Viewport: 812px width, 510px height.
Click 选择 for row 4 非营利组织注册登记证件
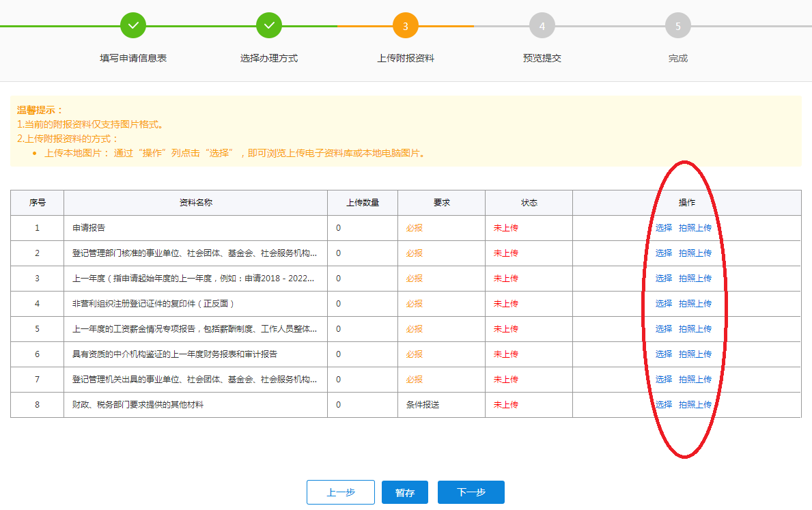pos(664,304)
